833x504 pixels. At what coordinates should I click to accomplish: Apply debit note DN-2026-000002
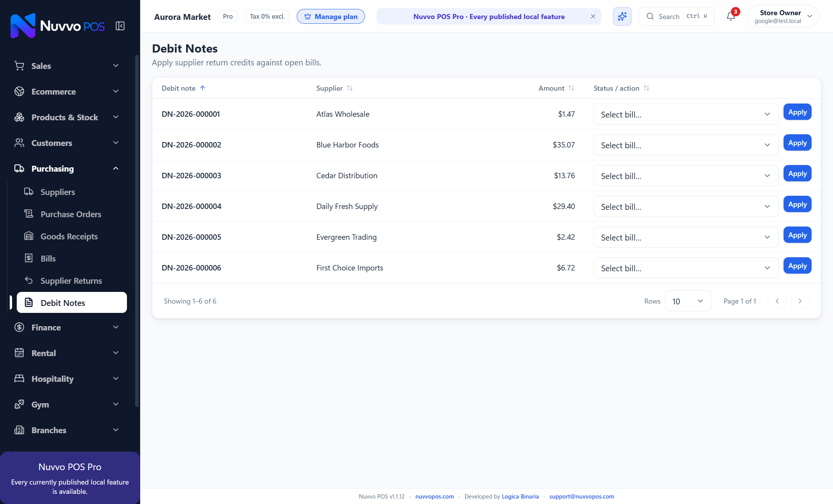[x=797, y=143]
